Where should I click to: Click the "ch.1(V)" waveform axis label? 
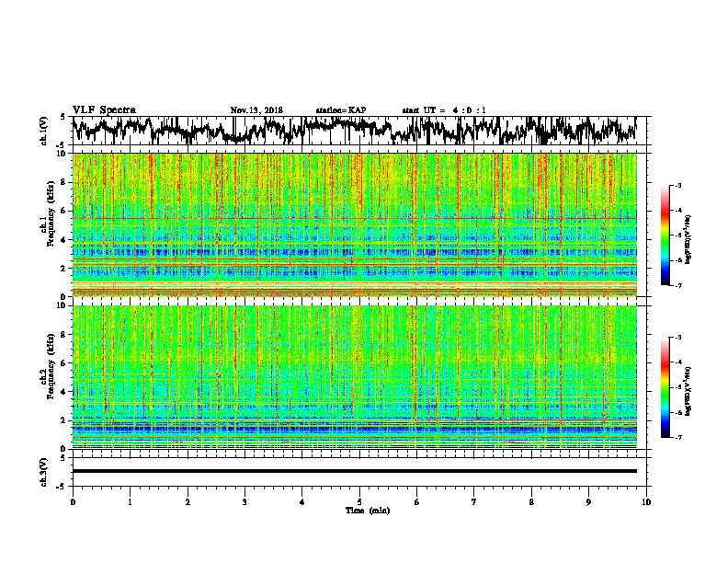coord(44,131)
